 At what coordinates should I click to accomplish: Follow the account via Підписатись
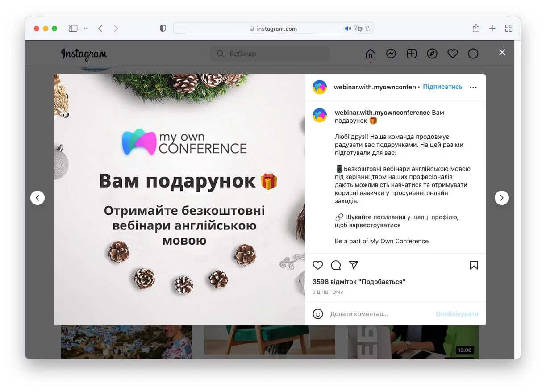pyautogui.click(x=442, y=87)
